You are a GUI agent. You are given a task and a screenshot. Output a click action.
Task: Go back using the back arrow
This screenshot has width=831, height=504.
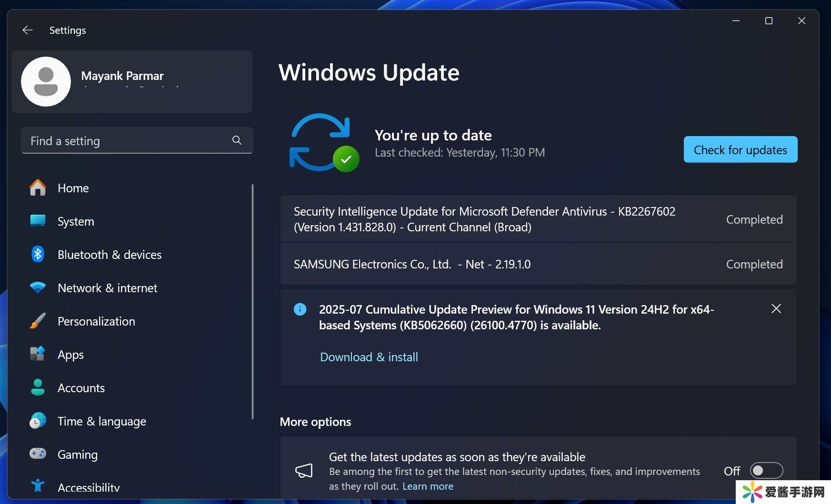pyautogui.click(x=28, y=30)
